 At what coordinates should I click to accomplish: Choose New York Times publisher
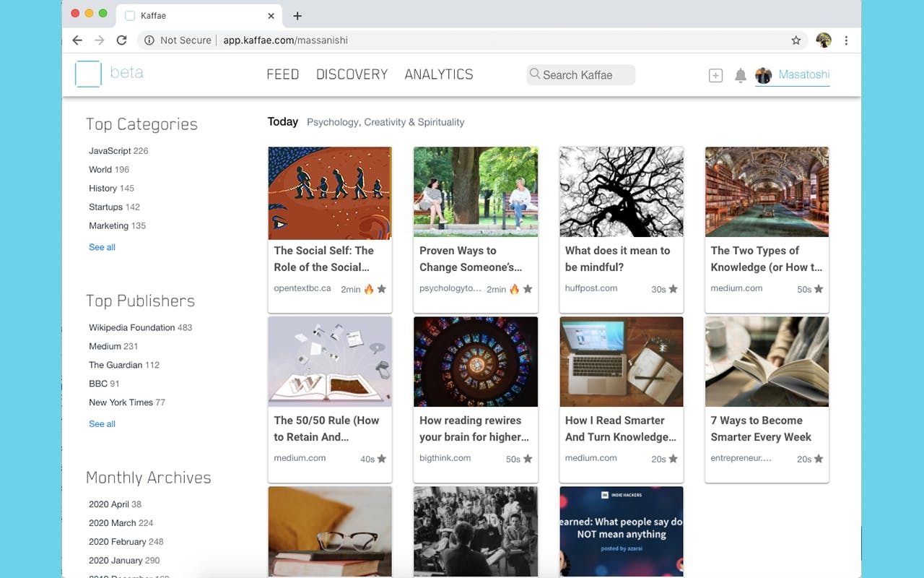click(x=127, y=403)
